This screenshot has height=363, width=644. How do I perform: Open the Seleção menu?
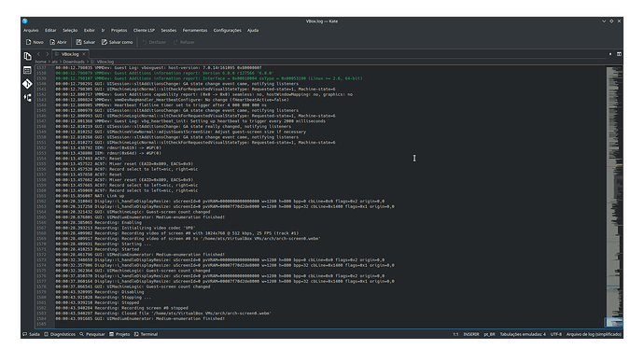(x=70, y=30)
